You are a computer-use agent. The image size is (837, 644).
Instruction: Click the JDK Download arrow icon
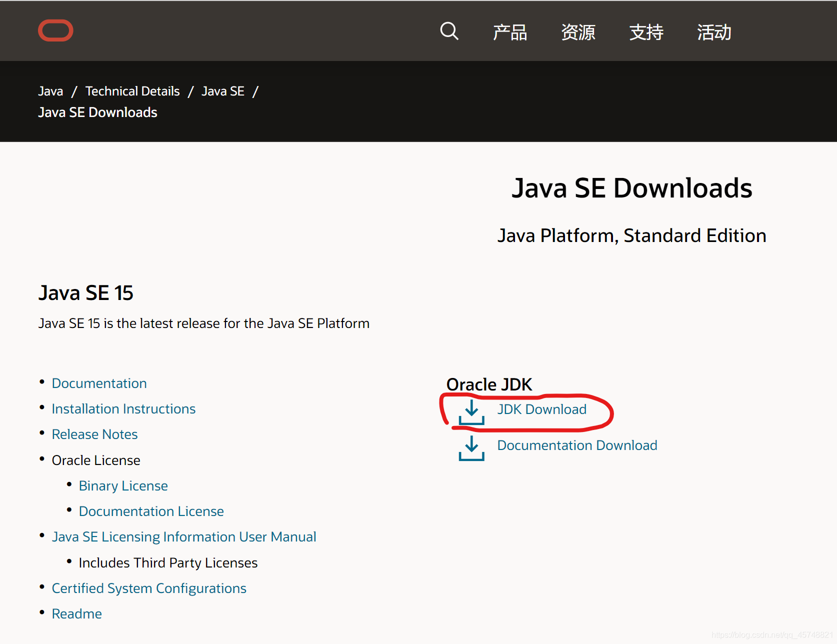tap(471, 412)
